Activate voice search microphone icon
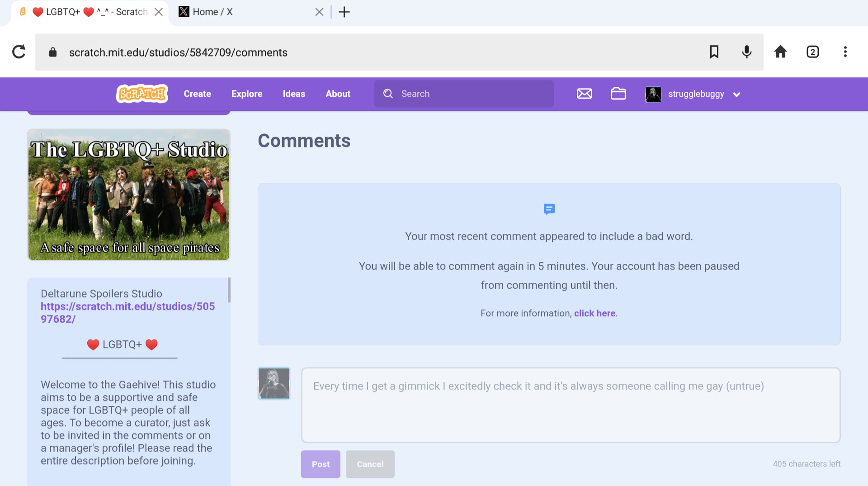The image size is (868, 486). 747,52
